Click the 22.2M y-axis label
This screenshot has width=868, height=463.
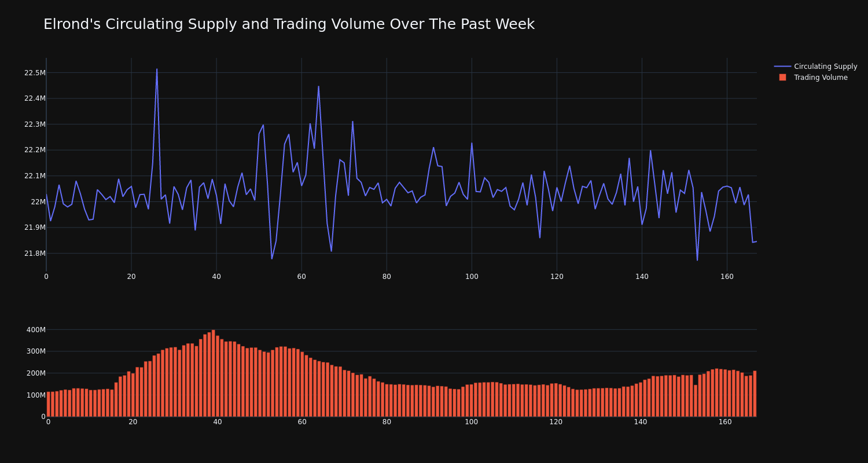[35, 150]
